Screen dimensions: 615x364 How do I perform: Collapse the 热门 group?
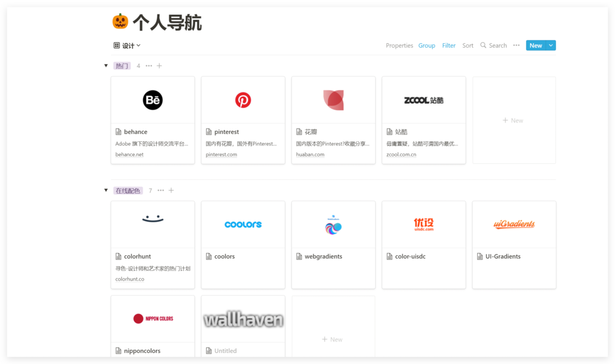[106, 65]
